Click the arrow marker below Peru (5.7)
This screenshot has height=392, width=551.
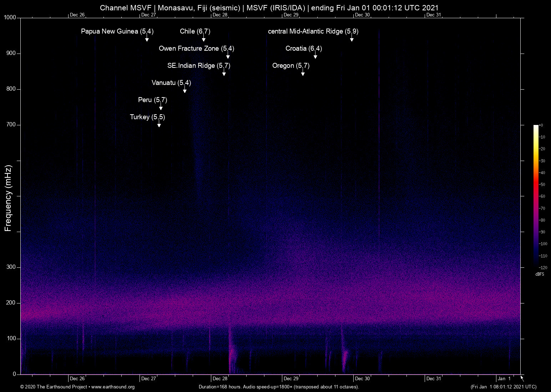point(161,108)
